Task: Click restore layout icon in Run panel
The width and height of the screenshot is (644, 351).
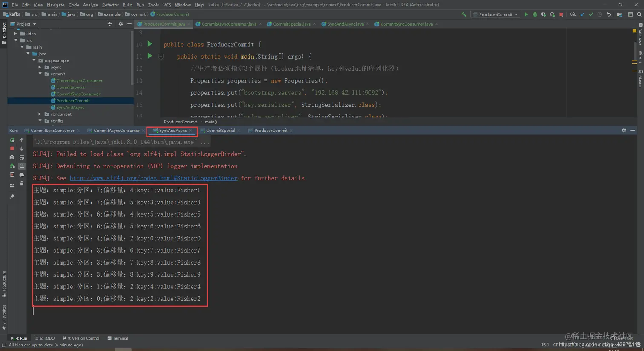Action: click(12, 185)
